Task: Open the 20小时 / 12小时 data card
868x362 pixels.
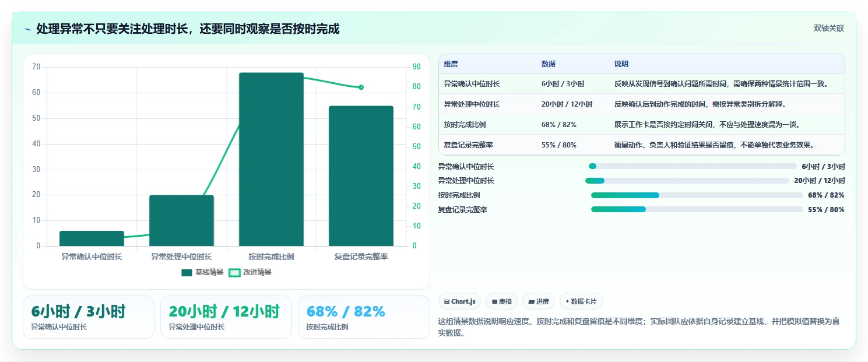Action: [x=226, y=317]
